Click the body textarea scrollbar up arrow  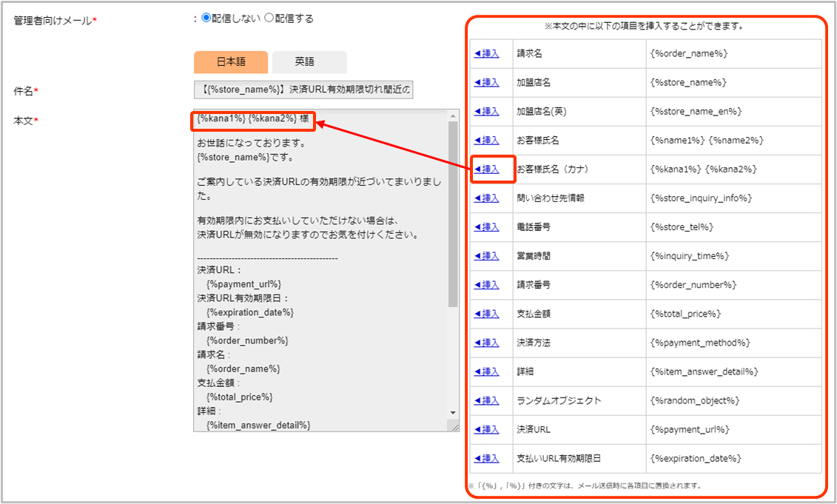coord(453,115)
